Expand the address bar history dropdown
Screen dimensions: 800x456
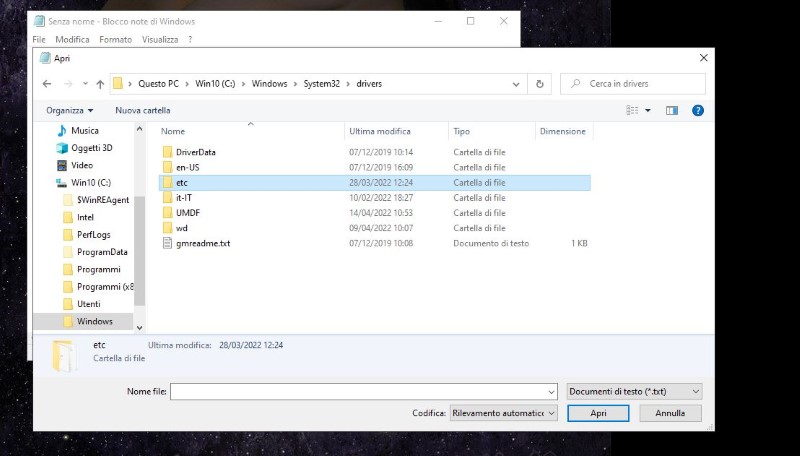point(518,84)
